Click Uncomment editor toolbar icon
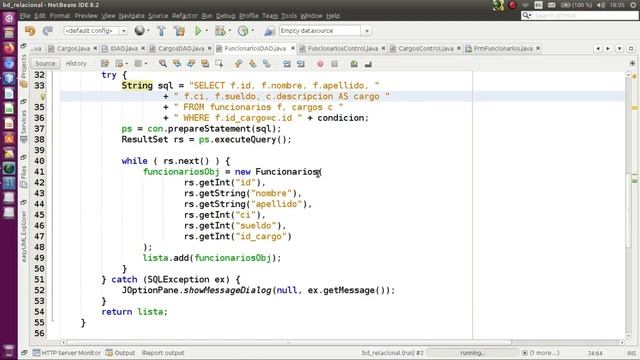 pyautogui.click(x=368, y=64)
